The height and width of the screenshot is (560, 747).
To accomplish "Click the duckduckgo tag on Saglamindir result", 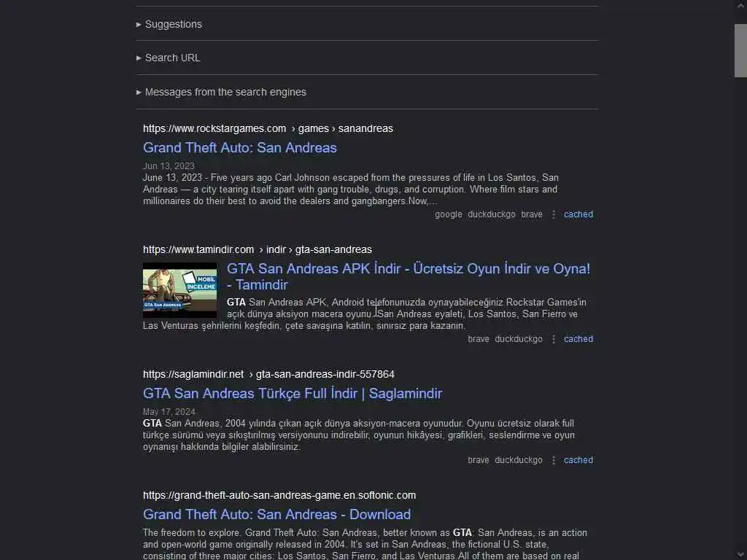I will 519,460.
